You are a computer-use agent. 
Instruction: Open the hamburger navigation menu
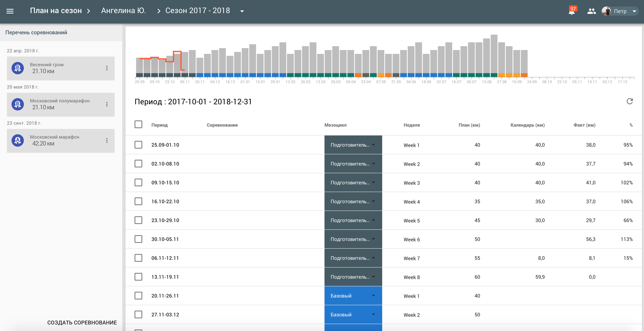pyautogui.click(x=10, y=11)
